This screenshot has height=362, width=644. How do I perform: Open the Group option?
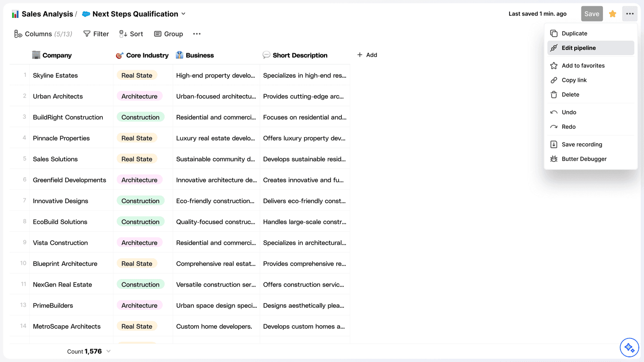click(168, 34)
